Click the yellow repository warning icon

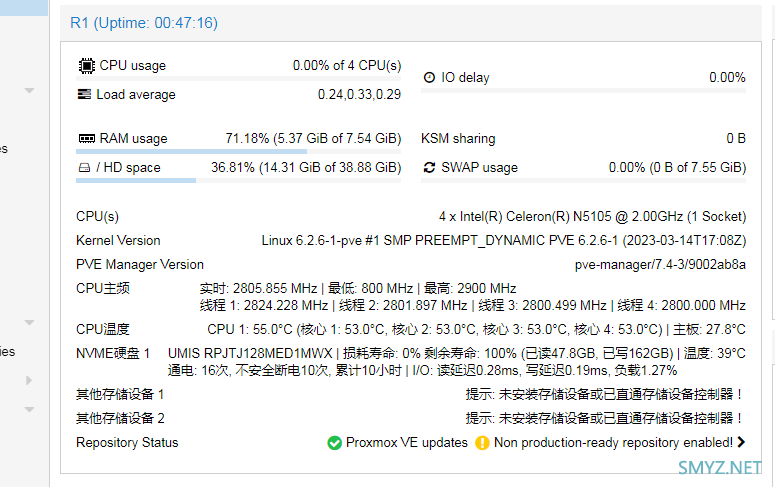[482, 443]
